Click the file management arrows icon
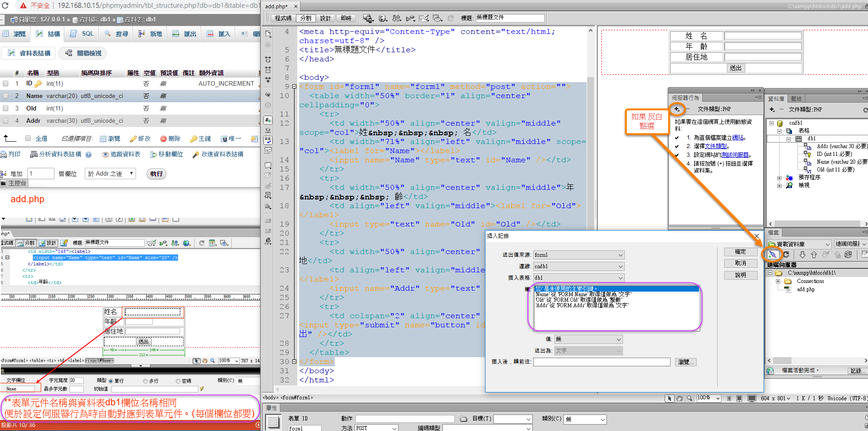This screenshot has width=868, height=431. (397, 18)
